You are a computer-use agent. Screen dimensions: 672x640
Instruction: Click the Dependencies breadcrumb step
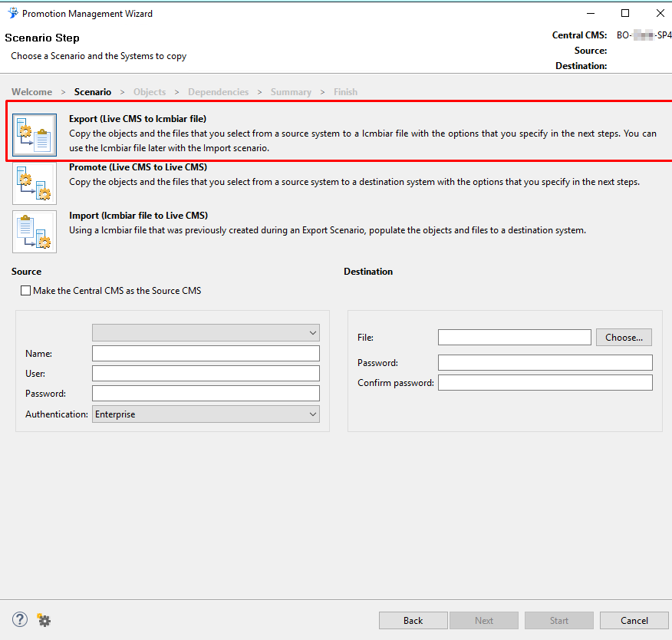pos(218,92)
